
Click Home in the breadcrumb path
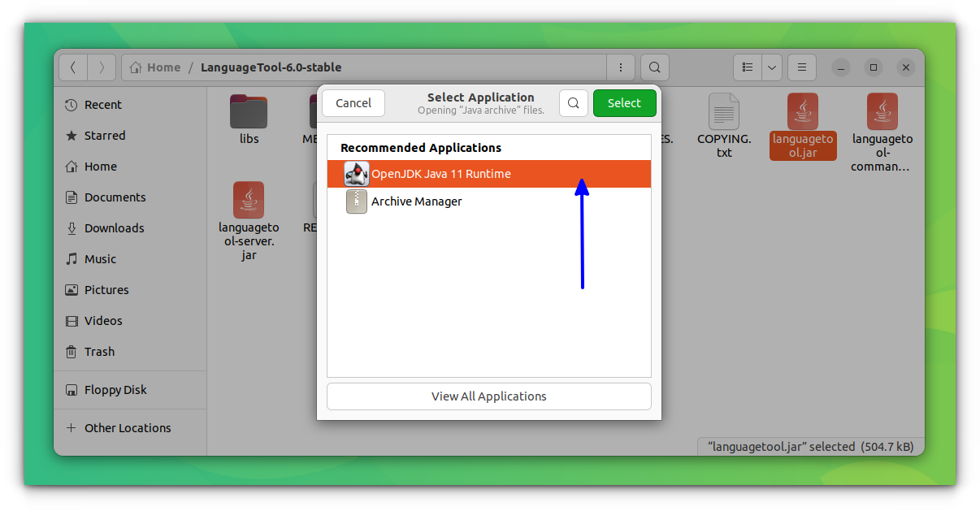[162, 67]
